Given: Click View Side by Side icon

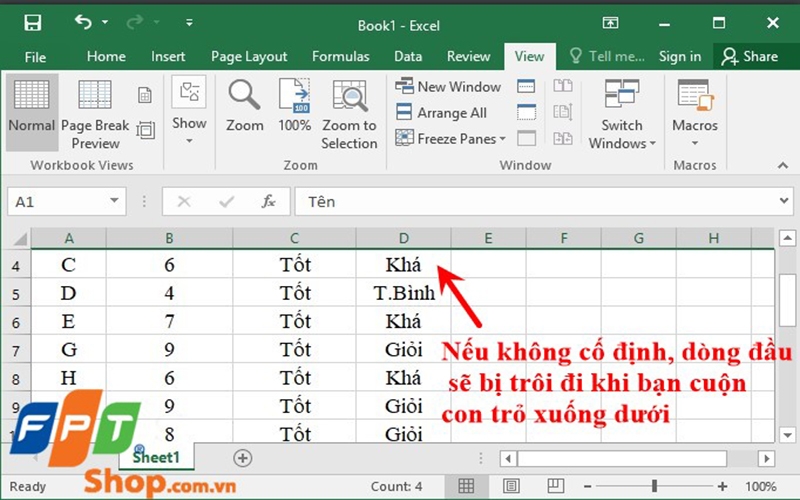Looking at the screenshot, I should point(563,86).
